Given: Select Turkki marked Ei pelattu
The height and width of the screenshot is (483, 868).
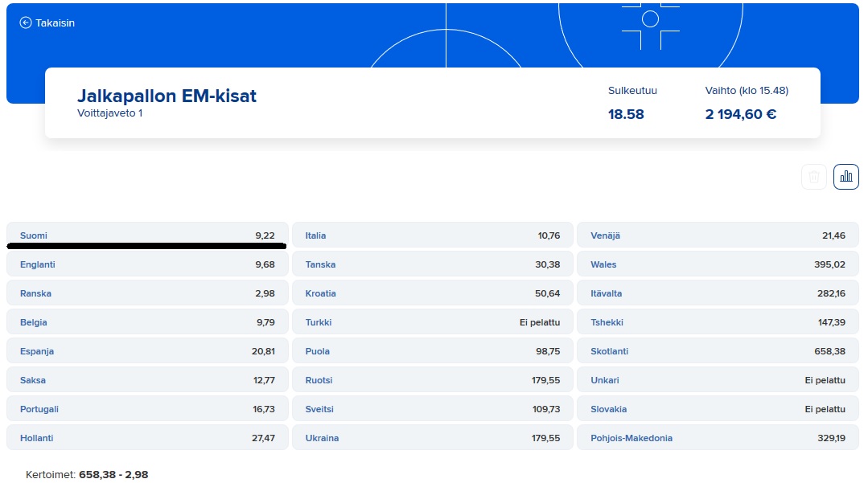Looking at the screenshot, I should 432,322.
